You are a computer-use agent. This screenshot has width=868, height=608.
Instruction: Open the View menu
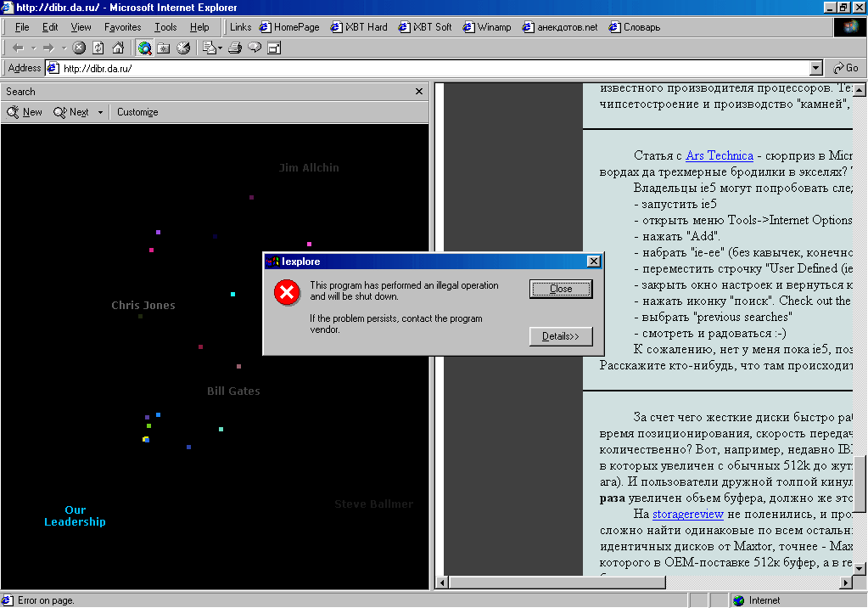pyautogui.click(x=81, y=27)
